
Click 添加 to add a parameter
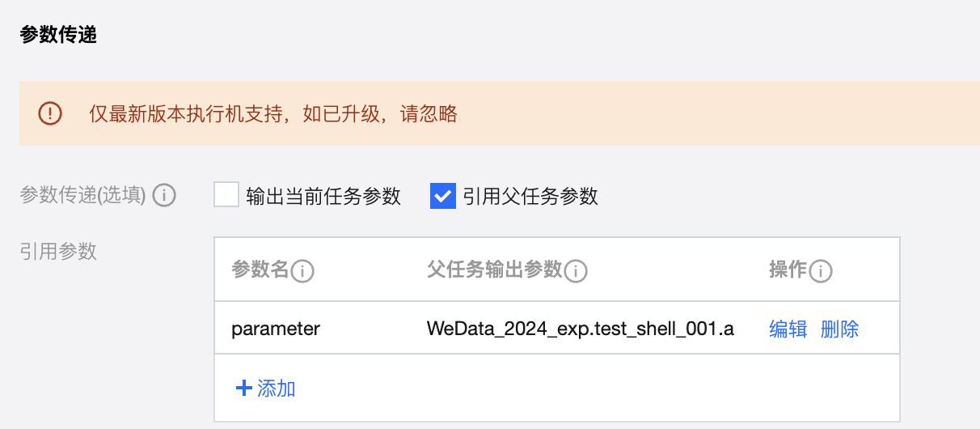click(276, 389)
